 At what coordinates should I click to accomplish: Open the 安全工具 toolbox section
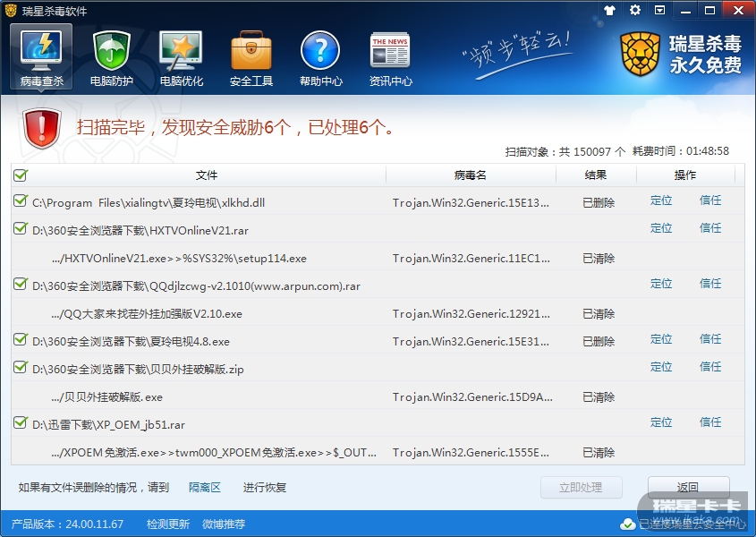coord(251,57)
